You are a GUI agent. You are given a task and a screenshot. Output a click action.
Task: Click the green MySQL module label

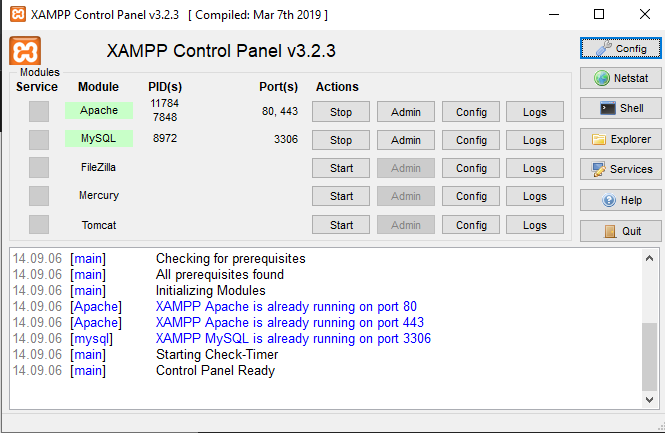click(x=99, y=138)
